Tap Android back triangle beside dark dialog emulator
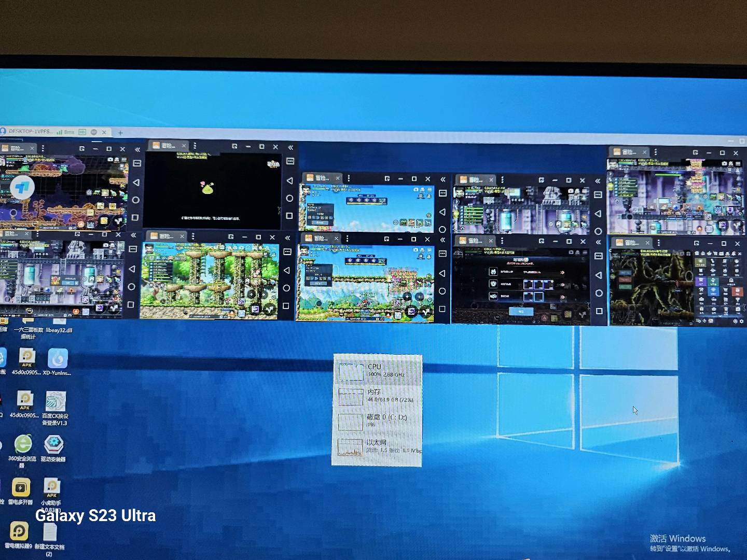The width and height of the screenshot is (747, 560). tap(599, 275)
